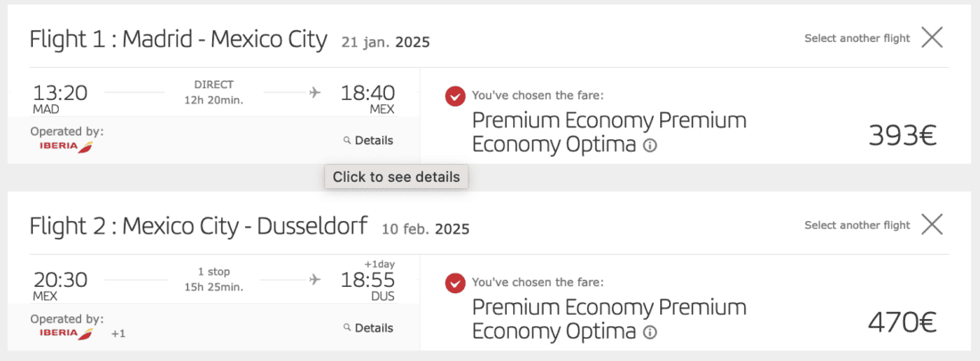Click the airplane icon on Flight 2 route

(314, 279)
